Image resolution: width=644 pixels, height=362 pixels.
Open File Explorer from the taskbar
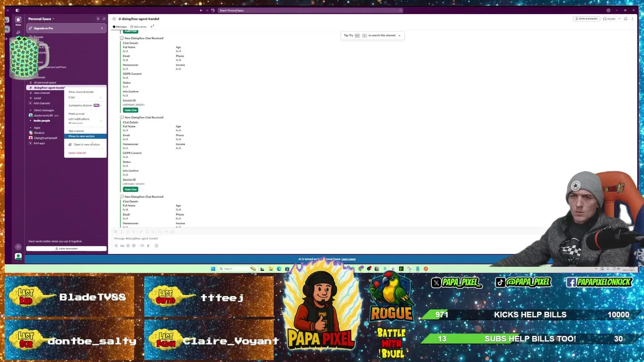point(271,269)
